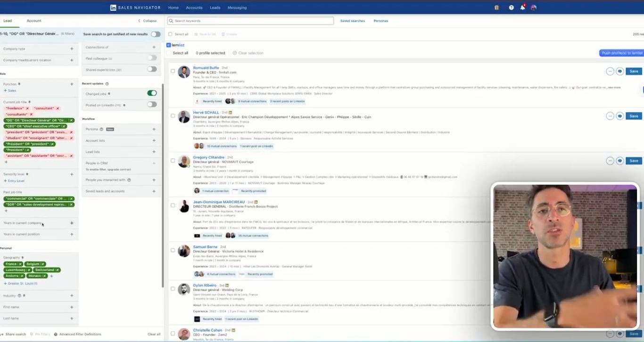Open the help question mark icon
644x342 pixels.
tap(512, 8)
